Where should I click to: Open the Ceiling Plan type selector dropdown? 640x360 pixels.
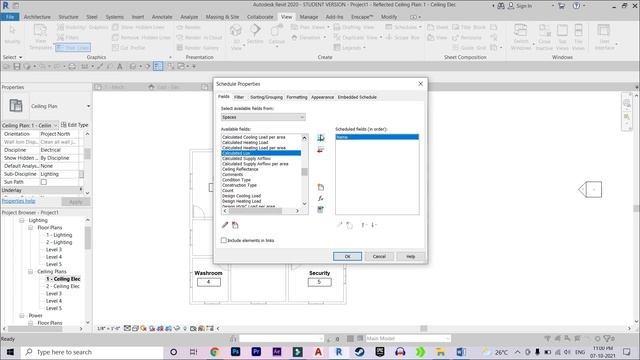[x=88, y=106]
